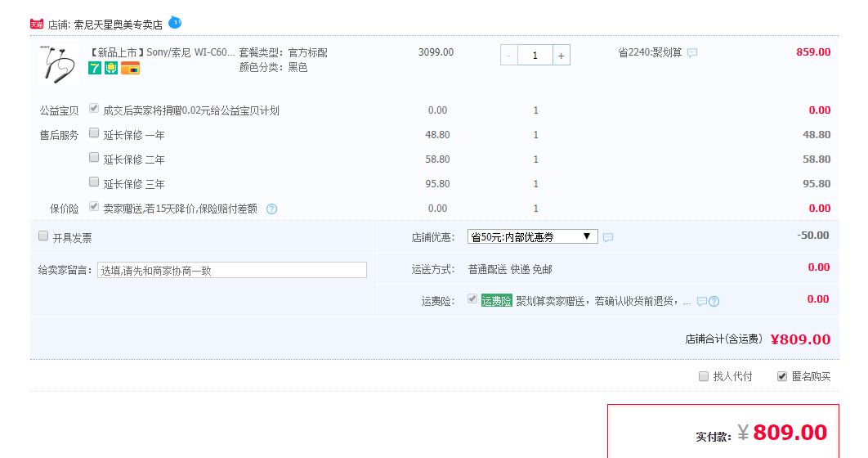868x458 pixels.
Task: Check 延长保修 二年 option
Action: pyautogui.click(x=94, y=157)
